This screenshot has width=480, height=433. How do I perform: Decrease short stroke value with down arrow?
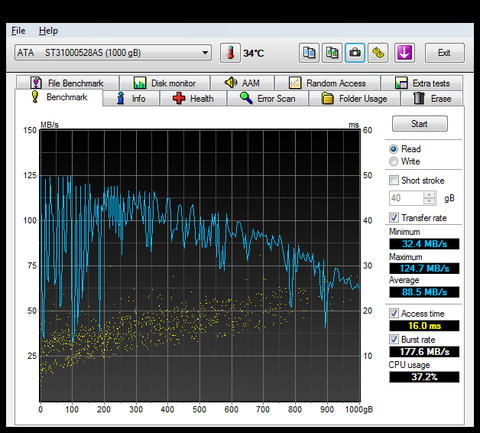pos(429,201)
